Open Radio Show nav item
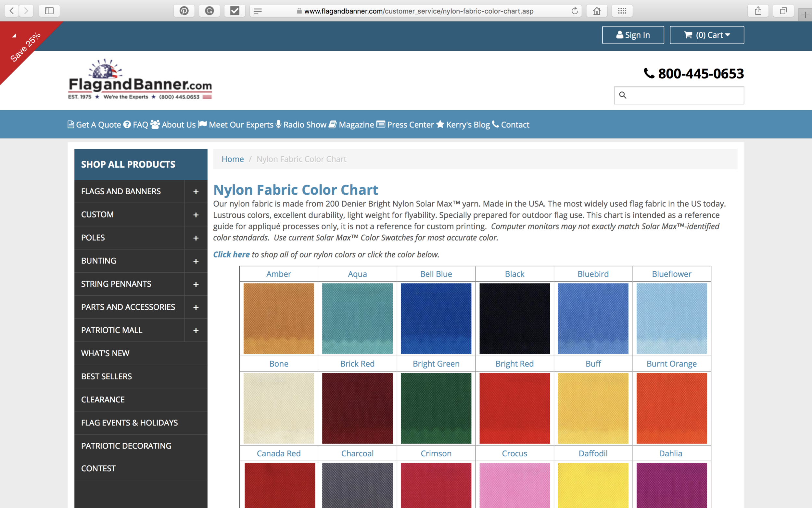 pos(301,125)
